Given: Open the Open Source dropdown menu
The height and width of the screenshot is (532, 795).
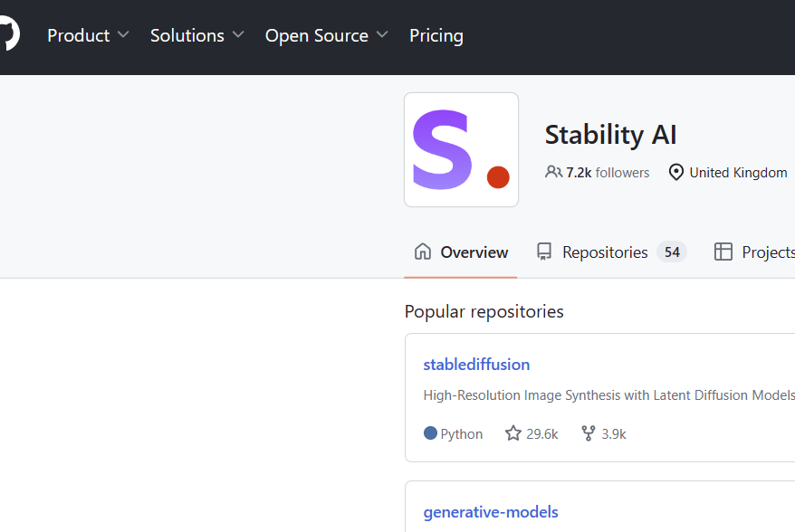Looking at the screenshot, I should (x=326, y=35).
